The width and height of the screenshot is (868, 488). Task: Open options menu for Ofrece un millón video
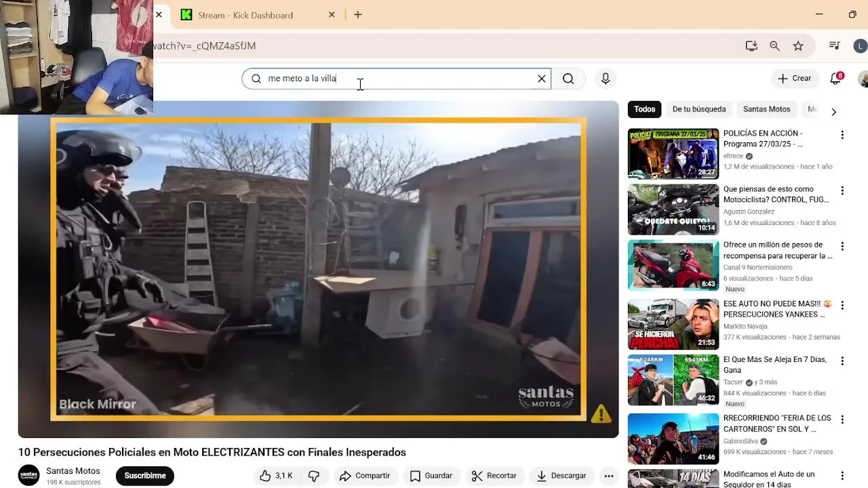tap(842, 246)
